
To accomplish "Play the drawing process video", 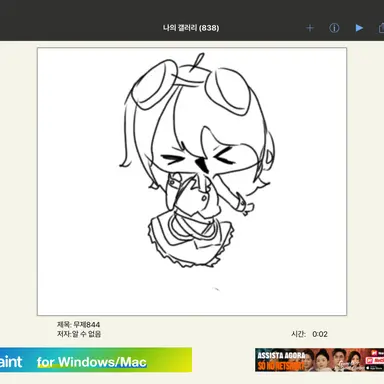I will (359, 28).
